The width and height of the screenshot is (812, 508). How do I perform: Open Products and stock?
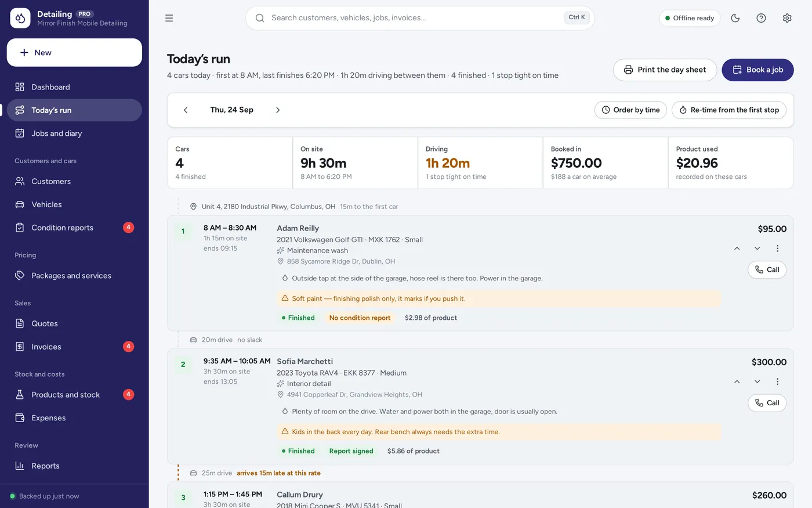point(74,395)
